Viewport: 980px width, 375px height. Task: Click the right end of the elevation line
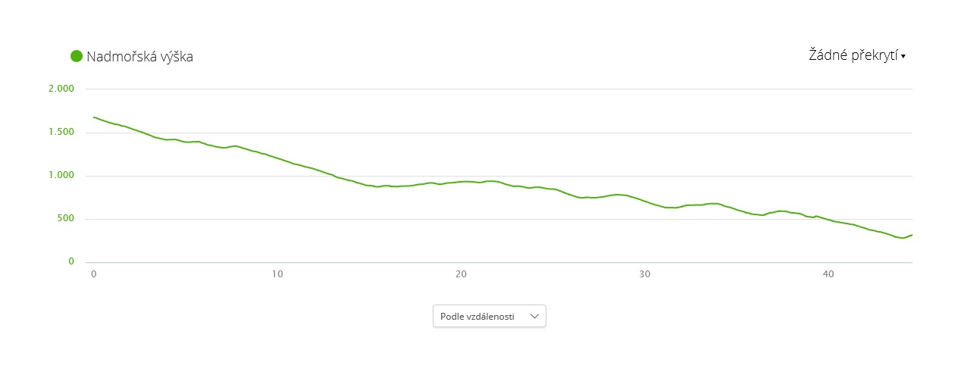(x=912, y=235)
